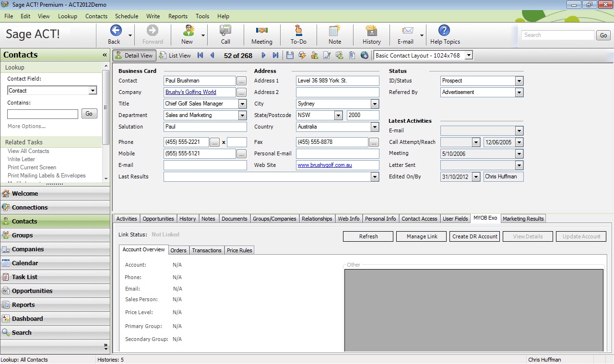Click the Refresh button

pyautogui.click(x=368, y=236)
